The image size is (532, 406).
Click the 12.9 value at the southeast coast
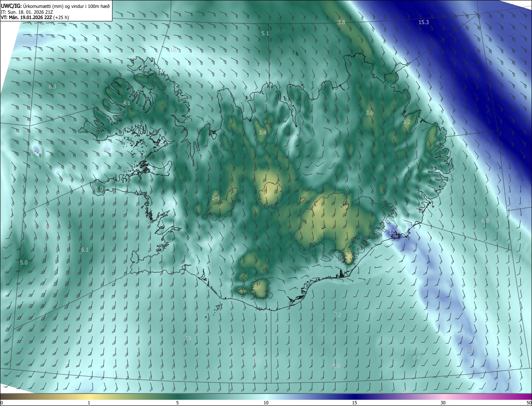[x=393, y=232]
